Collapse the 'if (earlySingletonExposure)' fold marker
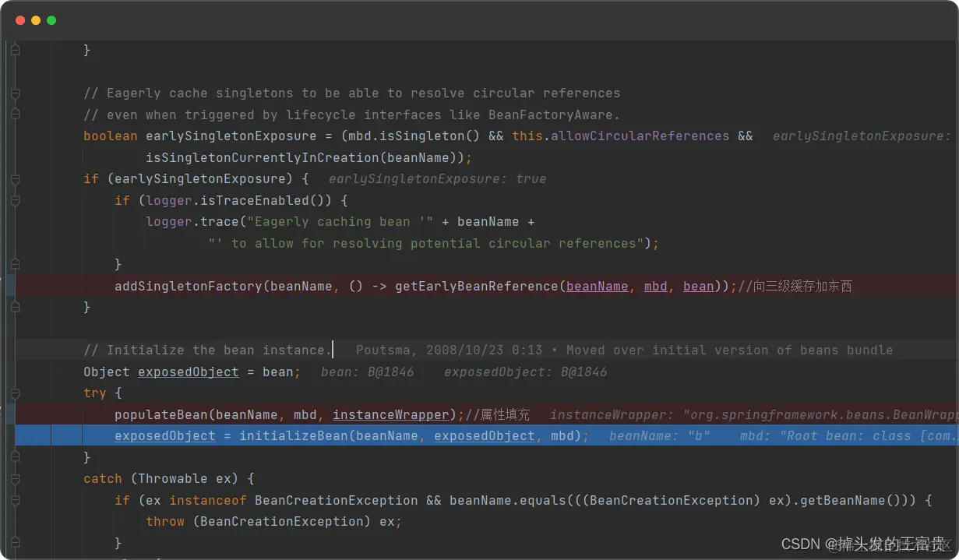The height and width of the screenshot is (560, 959). click(16, 179)
